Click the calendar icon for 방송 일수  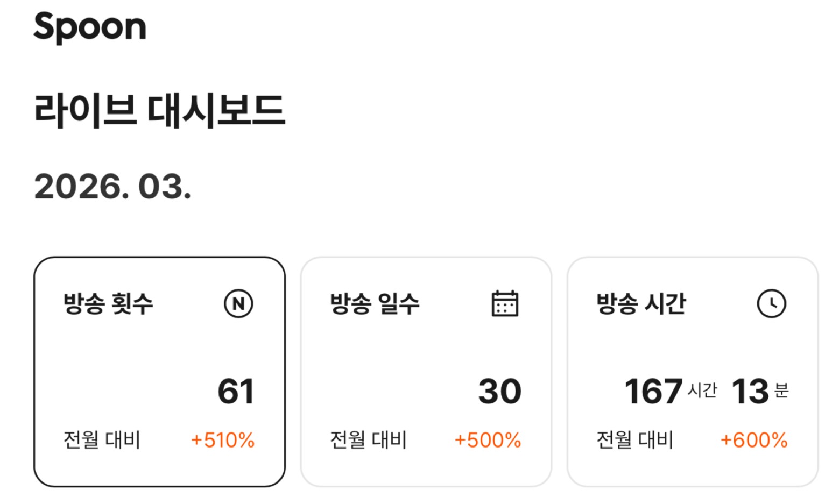pyautogui.click(x=505, y=303)
